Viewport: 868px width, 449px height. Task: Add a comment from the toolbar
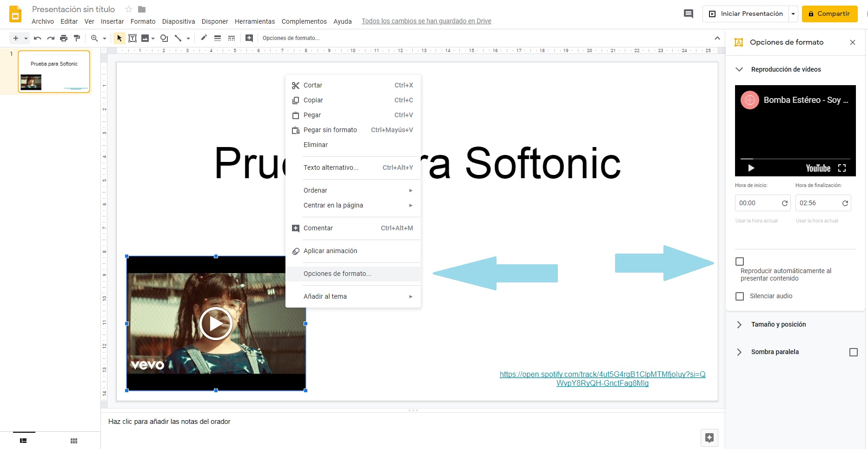pos(249,38)
